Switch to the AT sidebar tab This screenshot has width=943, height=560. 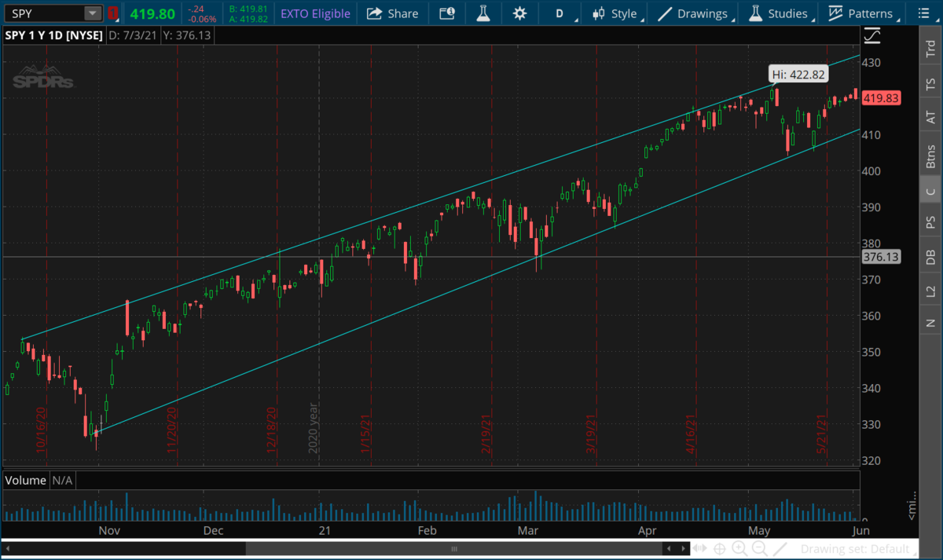tap(930, 117)
